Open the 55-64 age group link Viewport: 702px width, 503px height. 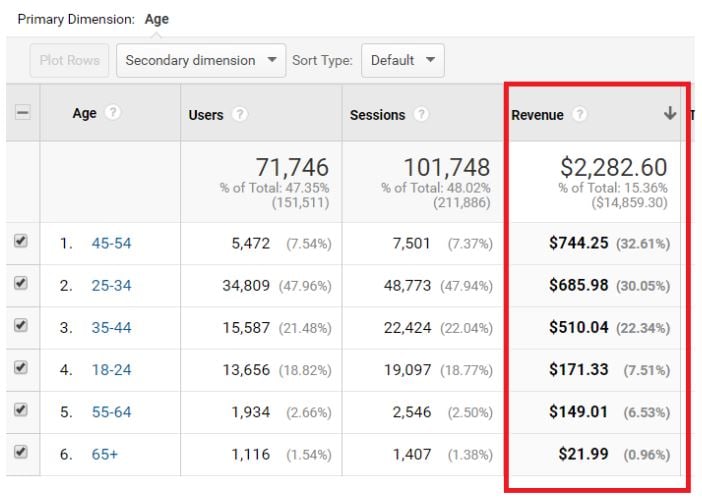coord(111,412)
